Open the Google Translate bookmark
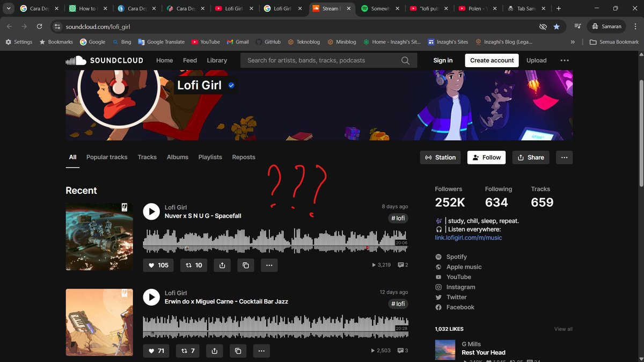The height and width of the screenshot is (362, 644). pos(161,42)
